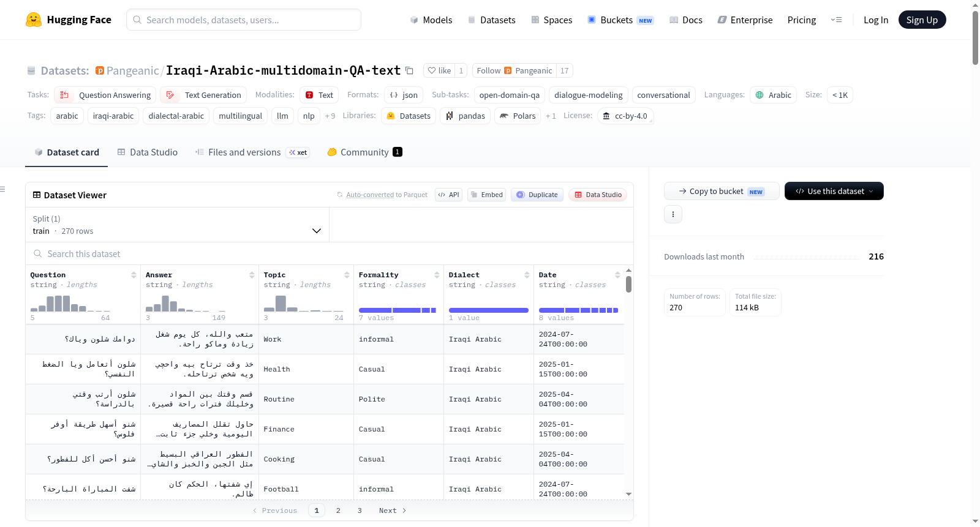The height and width of the screenshot is (527, 980).
Task: Click the Auto-converted link
Action: (x=370, y=195)
